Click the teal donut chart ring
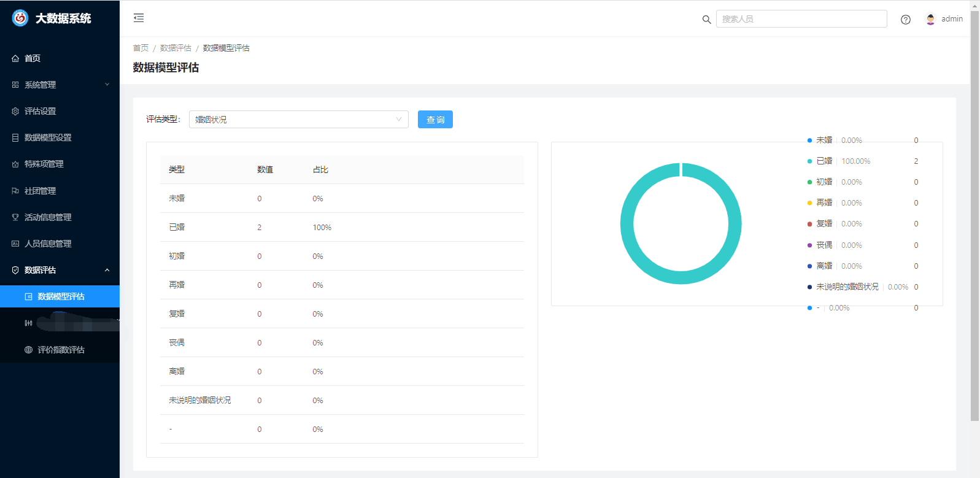Screen dimensions: 980x478 click(x=627, y=224)
